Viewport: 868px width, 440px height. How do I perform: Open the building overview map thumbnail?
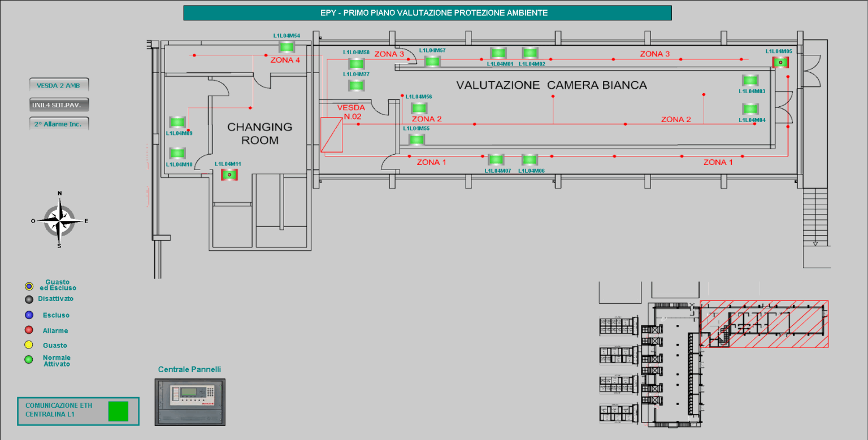coord(714,354)
